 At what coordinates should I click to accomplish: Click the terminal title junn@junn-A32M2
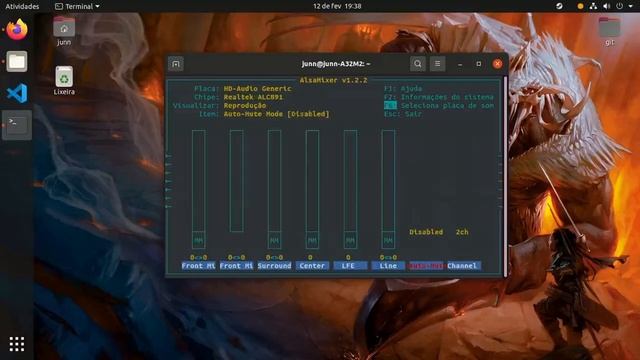[336, 64]
